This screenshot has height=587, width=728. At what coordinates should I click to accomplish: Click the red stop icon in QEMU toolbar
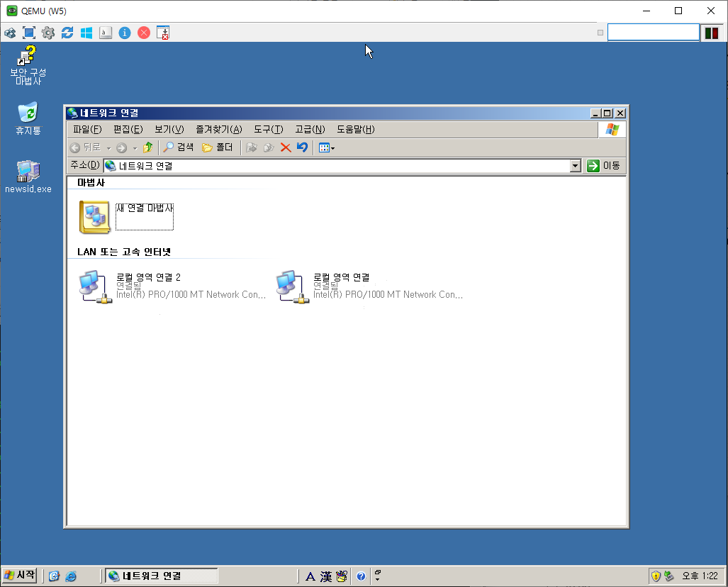pos(144,33)
